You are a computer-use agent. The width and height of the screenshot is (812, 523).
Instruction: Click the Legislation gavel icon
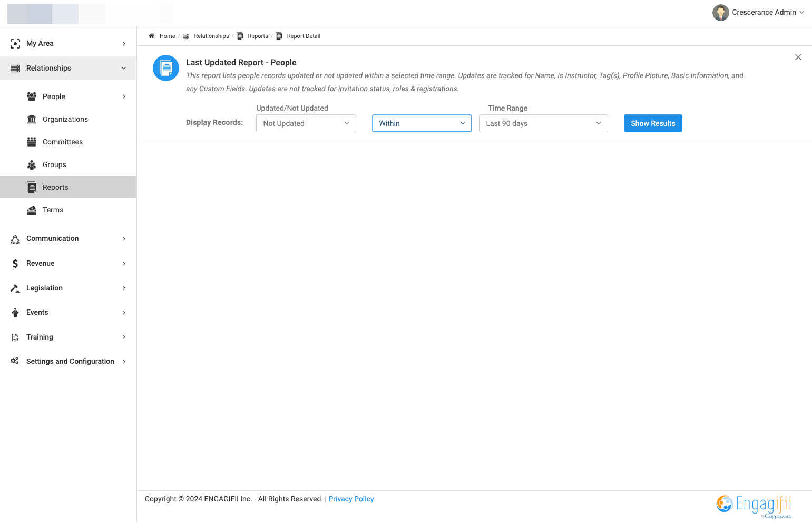pyautogui.click(x=15, y=288)
